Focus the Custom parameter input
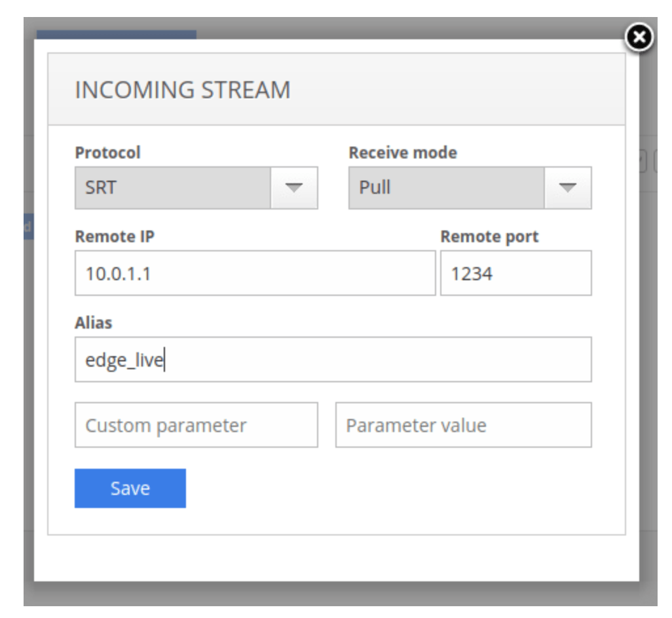The width and height of the screenshot is (672, 618). click(x=196, y=426)
